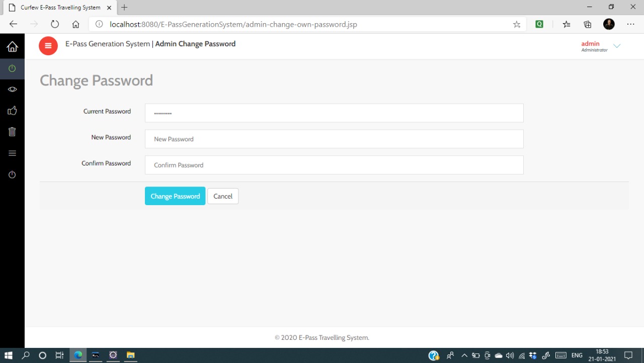Click the Dropbox tray icon
The height and width of the screenshot is (363, 644).
pos(533,355)
